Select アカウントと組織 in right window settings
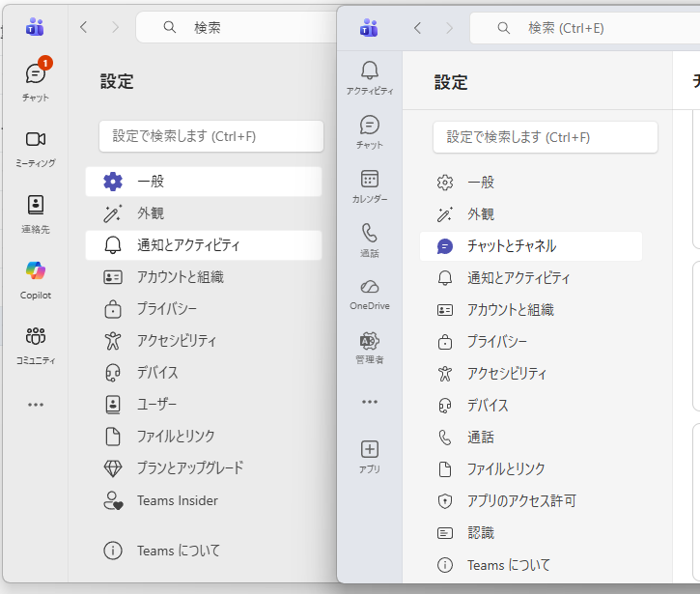The image size is (700, 594). 531,310
